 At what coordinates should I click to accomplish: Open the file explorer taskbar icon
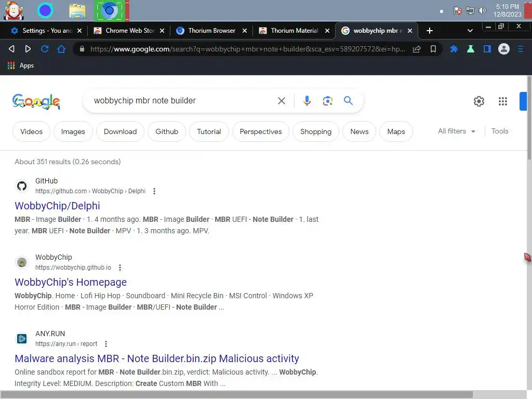77,10
